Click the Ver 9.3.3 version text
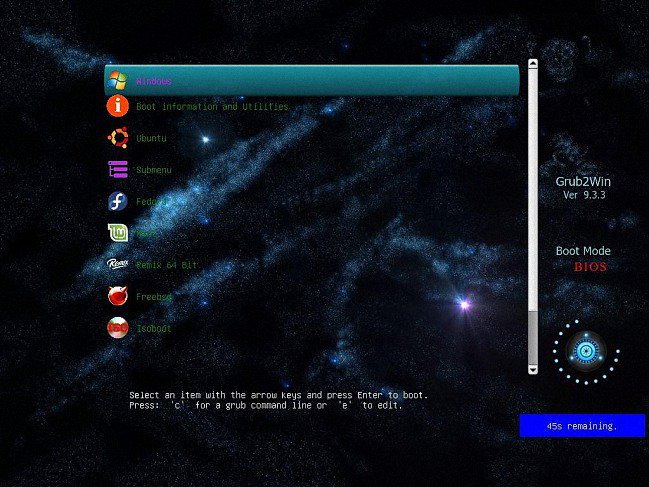The width and height of the screenshot is (649, 487). tap(584, 195)
